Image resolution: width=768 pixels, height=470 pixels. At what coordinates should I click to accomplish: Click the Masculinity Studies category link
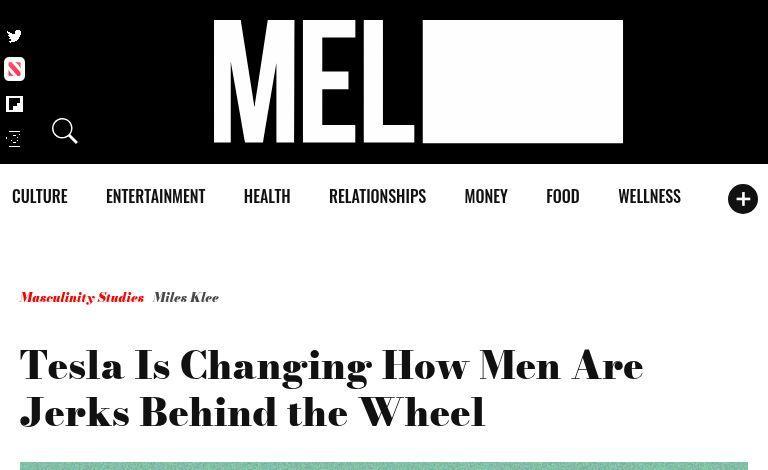tap(81, 298)
